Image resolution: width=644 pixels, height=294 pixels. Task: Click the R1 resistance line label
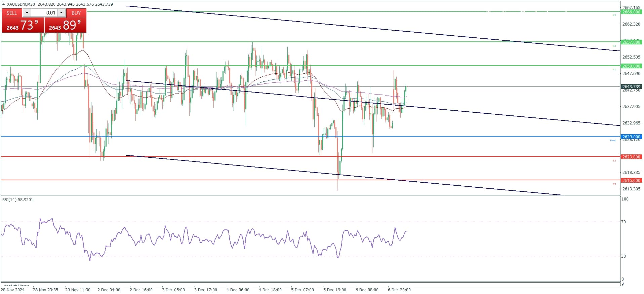point(614,69)
